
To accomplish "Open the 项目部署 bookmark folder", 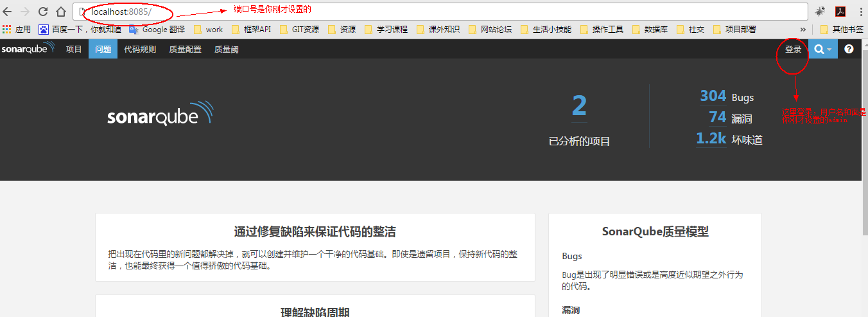I will tap(734, 30).
